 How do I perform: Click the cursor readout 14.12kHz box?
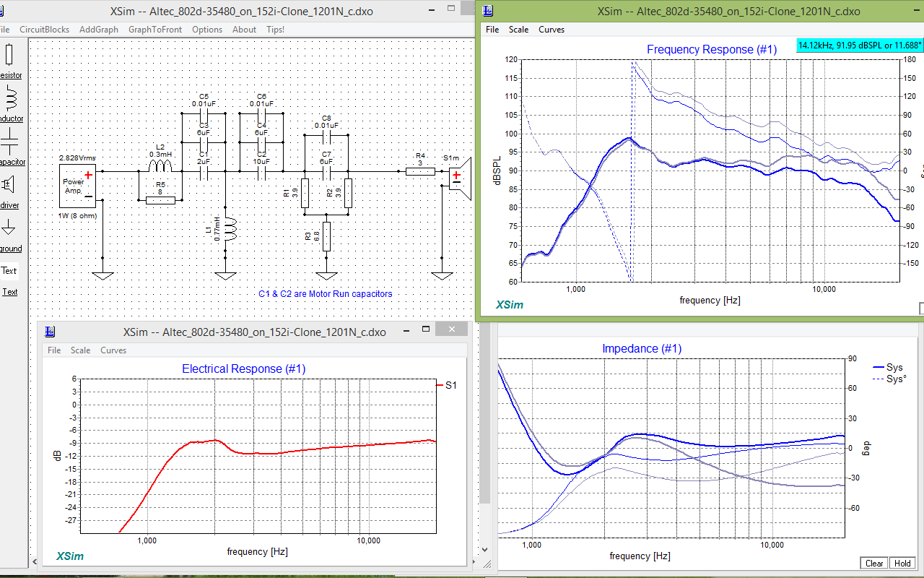pos(860,45)
